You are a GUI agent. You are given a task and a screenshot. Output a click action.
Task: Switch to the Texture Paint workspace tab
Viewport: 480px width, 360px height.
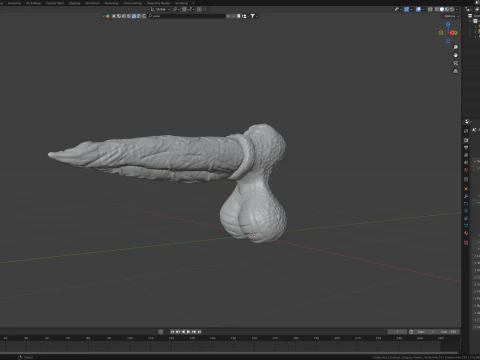point(55,3)
